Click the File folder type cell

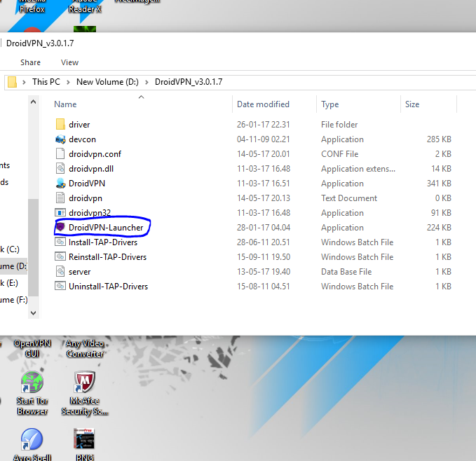339,124
